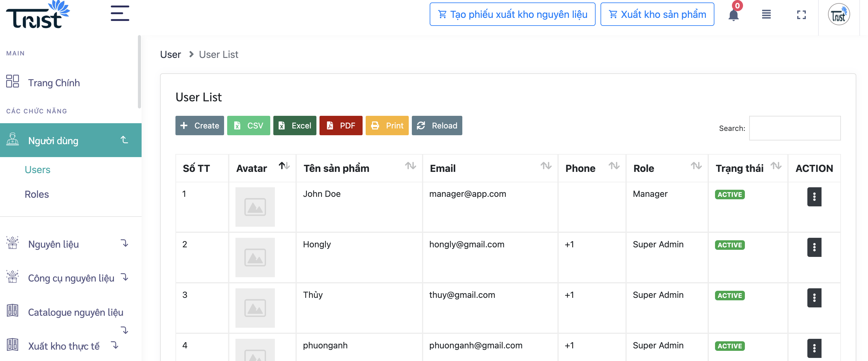Sort table by Email column
The image size is (868, 361).
point(546,165)
